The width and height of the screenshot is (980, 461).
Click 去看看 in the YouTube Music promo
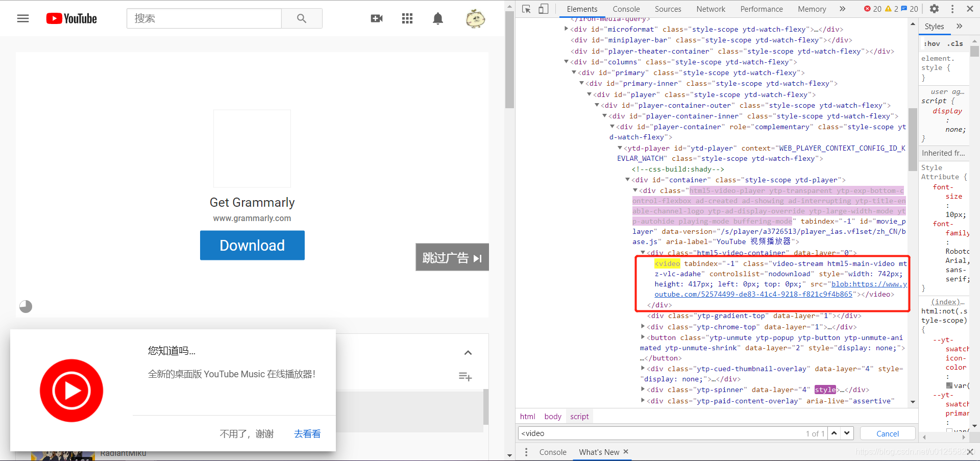(x=307, y=434)
